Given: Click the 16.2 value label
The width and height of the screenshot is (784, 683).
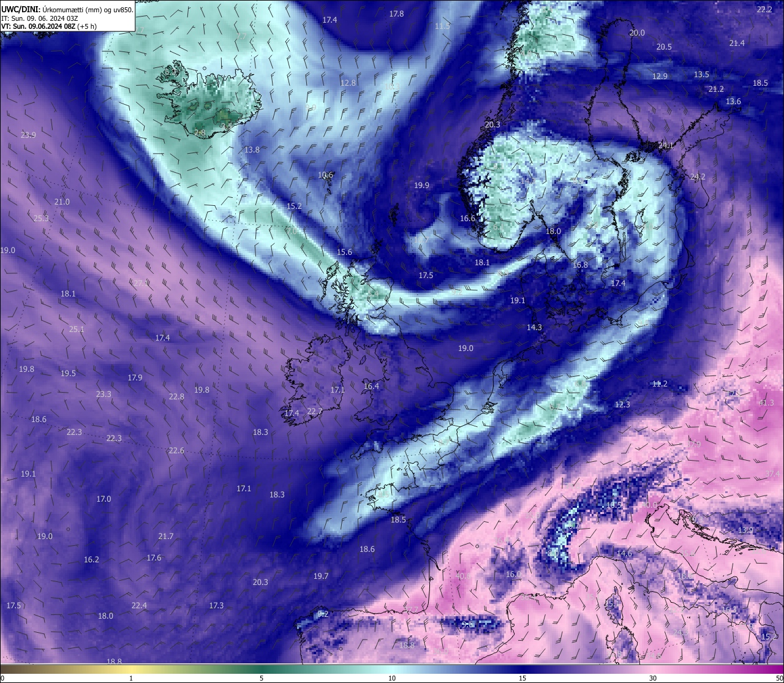Looking at the screenshot, I should [91, 559].
